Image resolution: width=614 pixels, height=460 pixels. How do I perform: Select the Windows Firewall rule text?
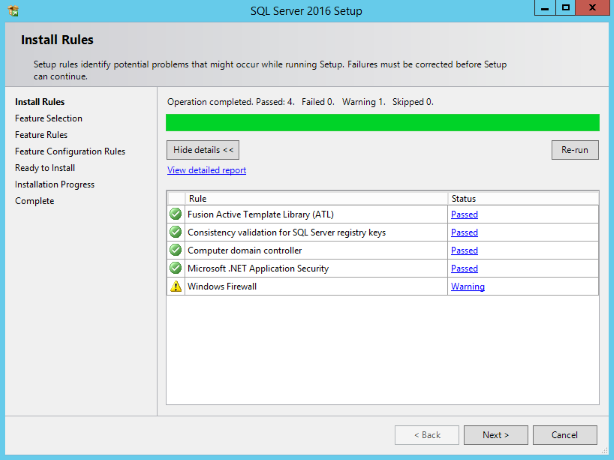click(222, 287)
